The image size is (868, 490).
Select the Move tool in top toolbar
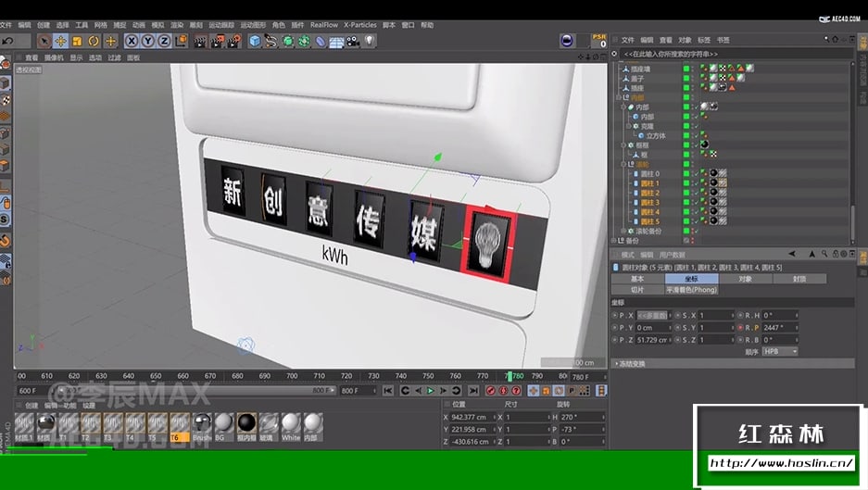[x=60, y=41]
